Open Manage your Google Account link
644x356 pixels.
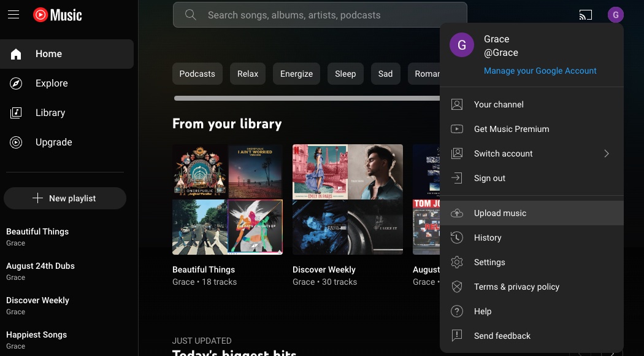click(x=540, y=71)
